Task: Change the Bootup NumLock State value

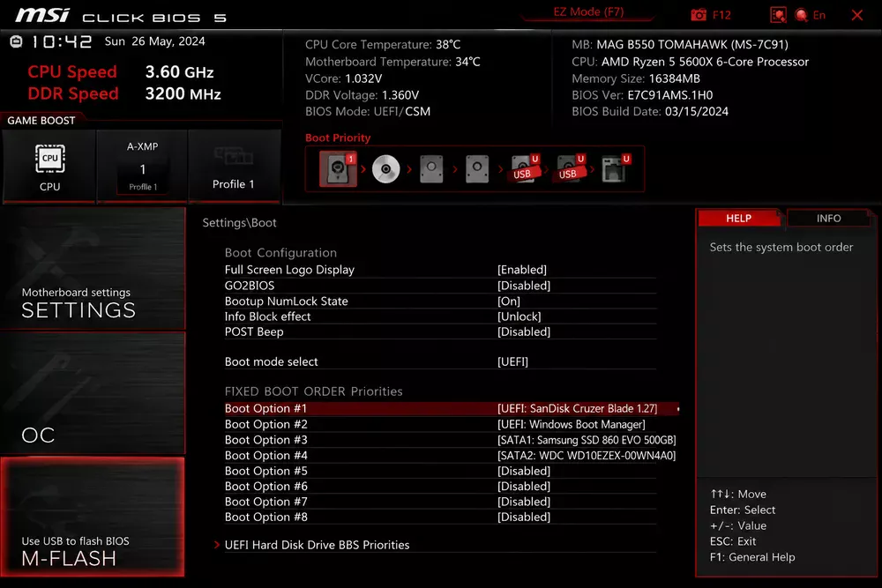Action: [509, 301]
